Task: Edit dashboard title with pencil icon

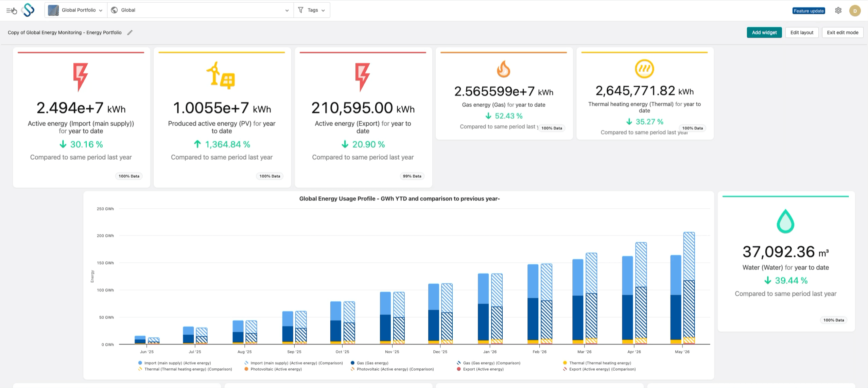Action: (130, 33)
